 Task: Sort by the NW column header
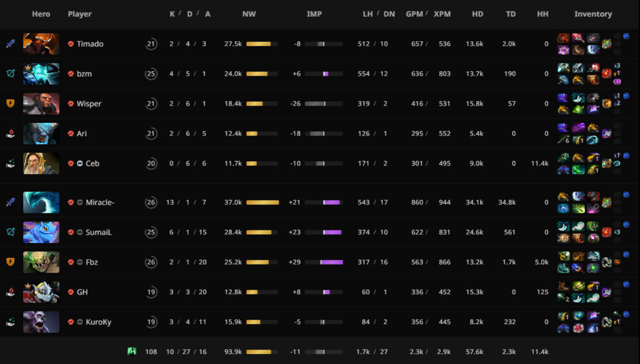[249, 14]
